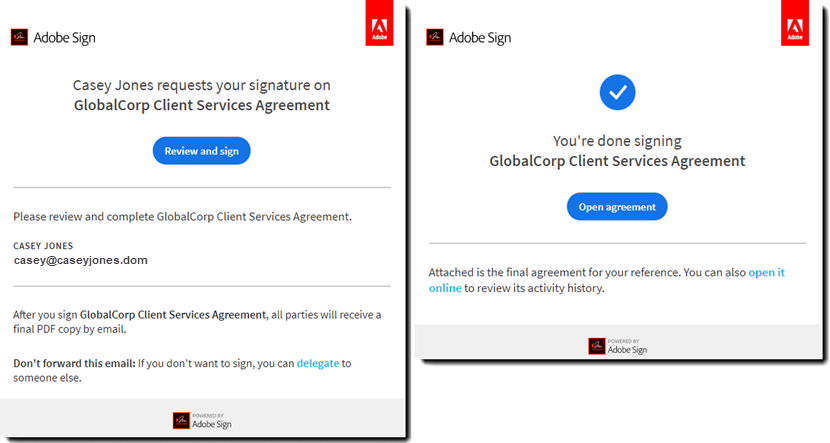
Task: Click the 'Adobe Sign' header text in right email
Action: (x=480, y=38)
